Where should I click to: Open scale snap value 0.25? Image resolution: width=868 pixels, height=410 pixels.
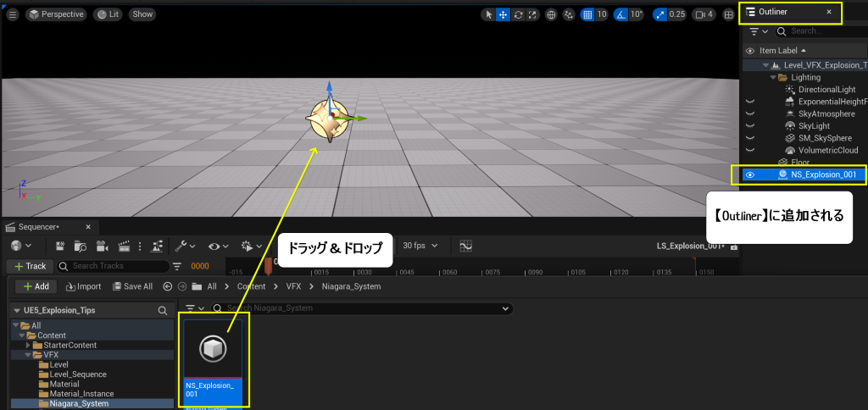click(x=677, y=15)
